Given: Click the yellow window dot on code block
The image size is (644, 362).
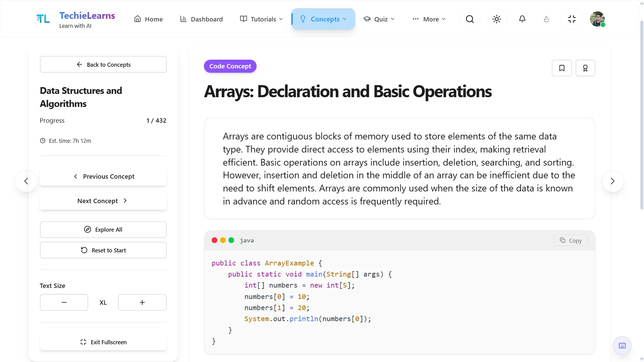Looking at the screenshot, I should (223, 240).
